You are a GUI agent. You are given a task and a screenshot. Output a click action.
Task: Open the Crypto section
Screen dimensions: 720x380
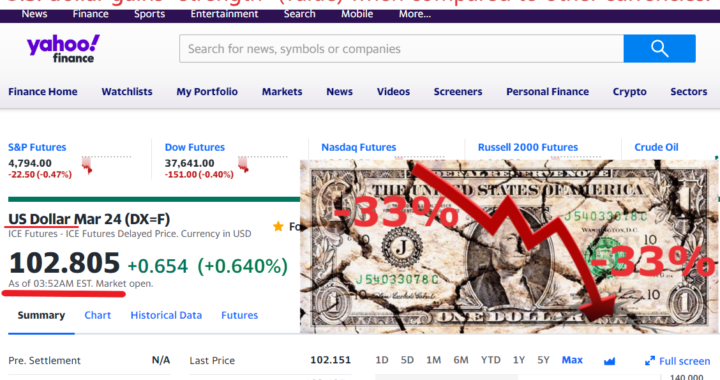[630, 92]
